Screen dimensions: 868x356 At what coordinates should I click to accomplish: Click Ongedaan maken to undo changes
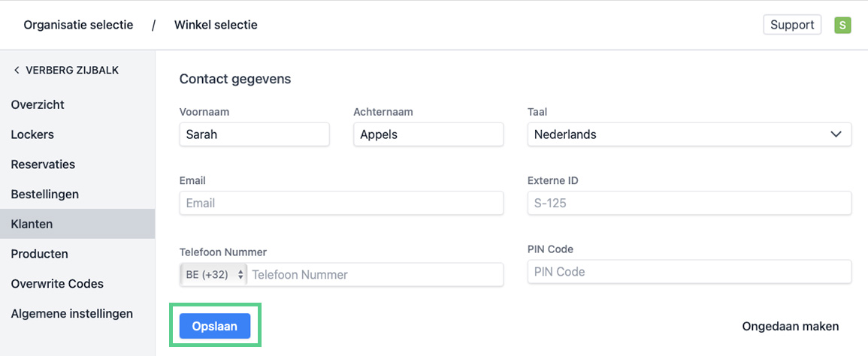pyautogui.click(x=790, y=326)
